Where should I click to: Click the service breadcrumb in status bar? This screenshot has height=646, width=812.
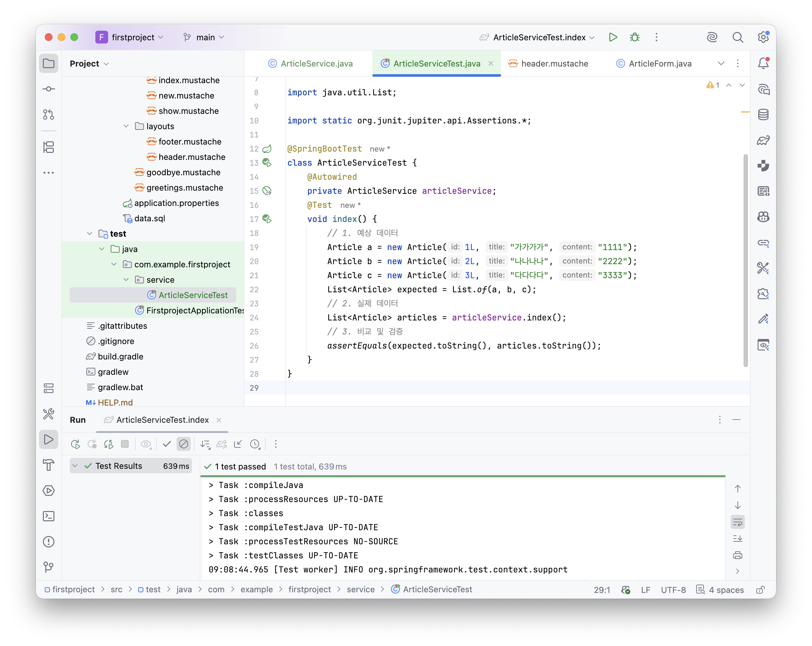(361, 589)
